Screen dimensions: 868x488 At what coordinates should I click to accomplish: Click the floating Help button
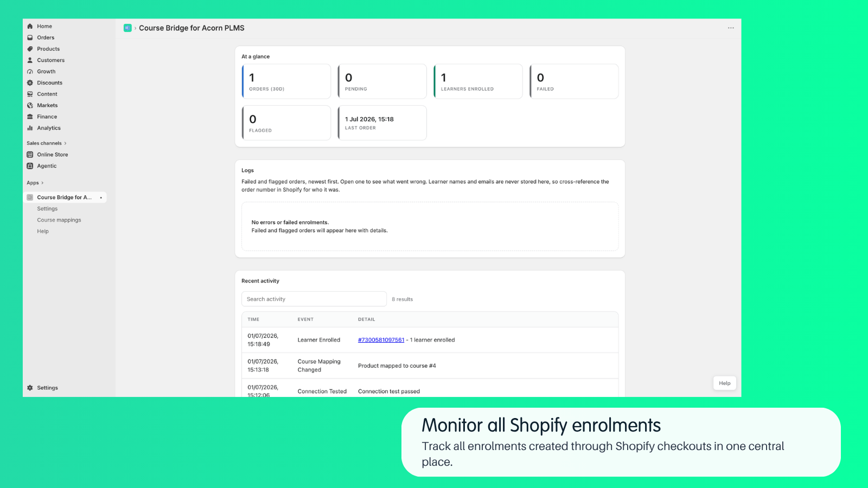tap(725, 383)
